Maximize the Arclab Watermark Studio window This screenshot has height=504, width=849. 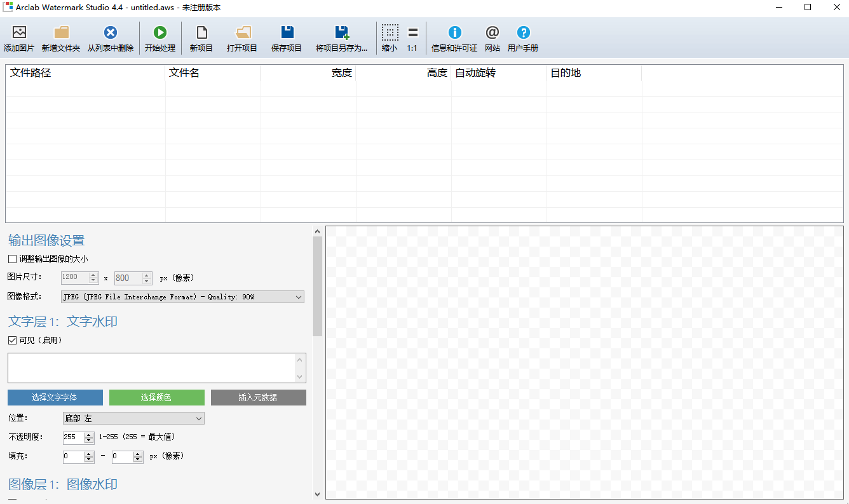pos(808,7)
